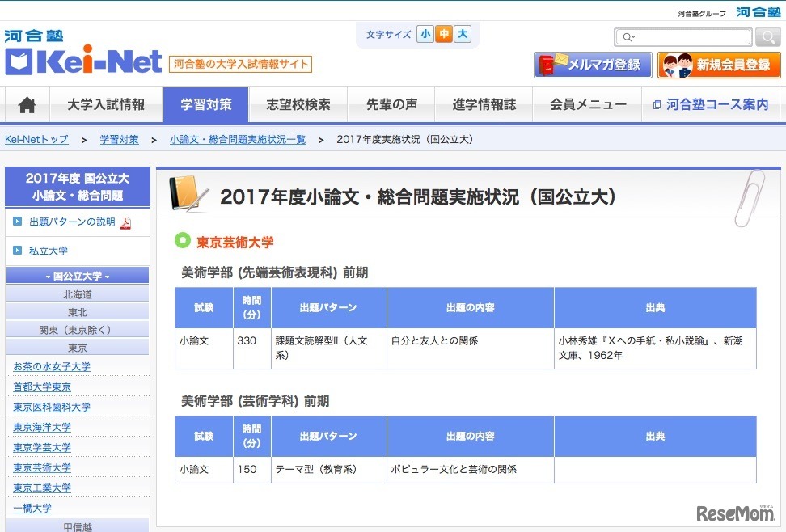The image size is (786, 532).
Task: Switch text size to 小
Action: 425,35
